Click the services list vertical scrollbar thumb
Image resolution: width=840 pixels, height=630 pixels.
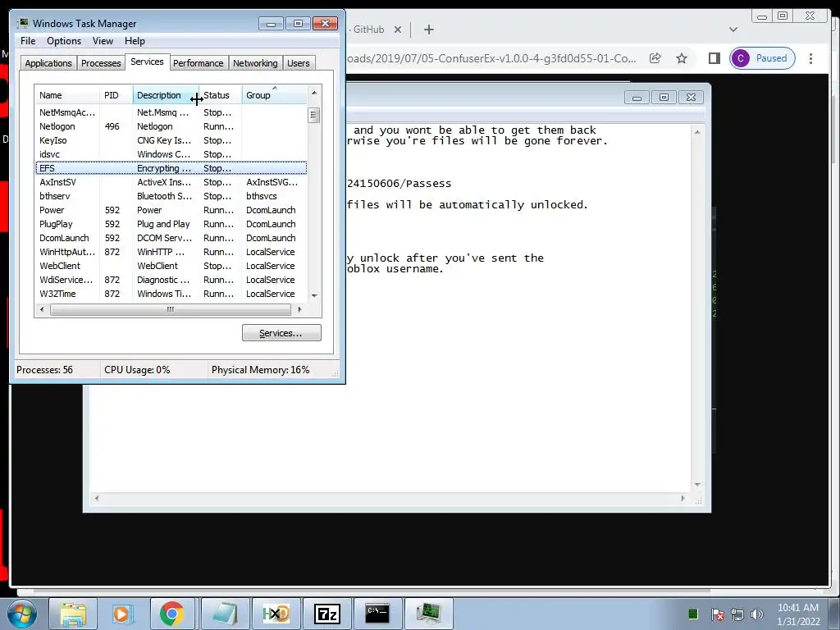click(x=314, y=115)
